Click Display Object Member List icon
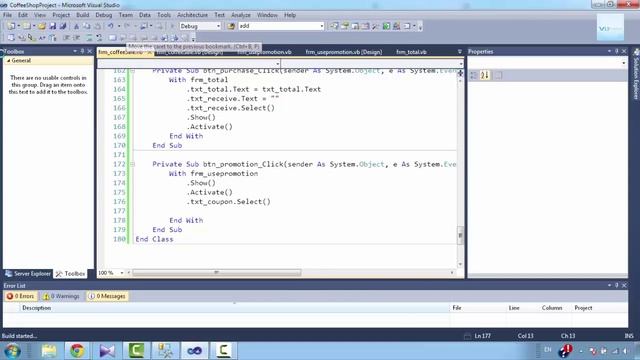Image resolution: width=640 pixels, height=360 pixels. [11, 38]
